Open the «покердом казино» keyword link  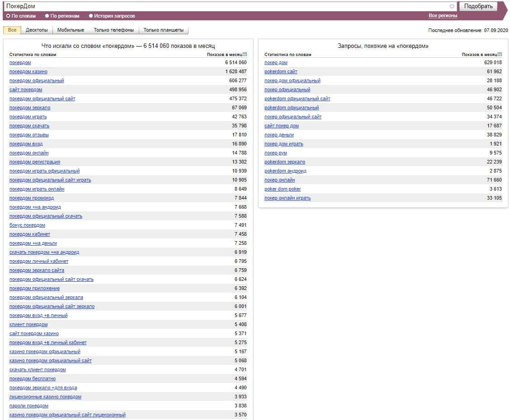(28, 72)
